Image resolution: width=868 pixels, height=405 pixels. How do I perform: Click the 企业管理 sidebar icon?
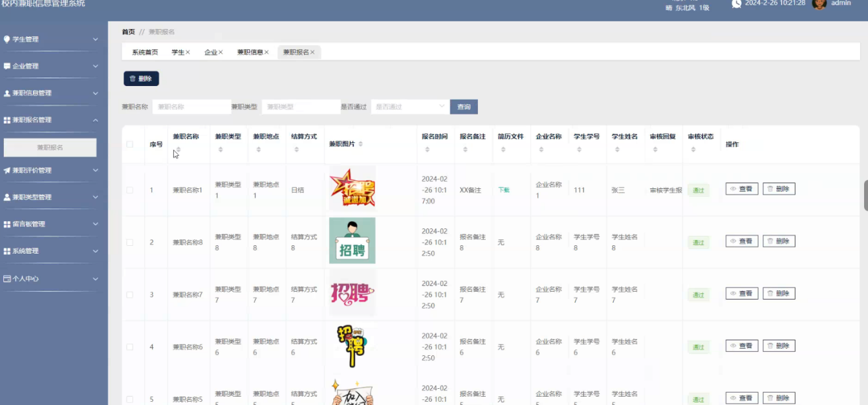pyautogui.click(x=7, y=66)
